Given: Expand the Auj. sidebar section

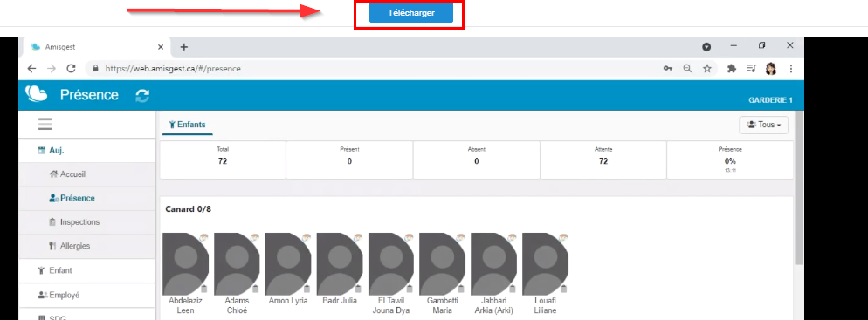Looking at the screenshot, I should coord(87,150).
